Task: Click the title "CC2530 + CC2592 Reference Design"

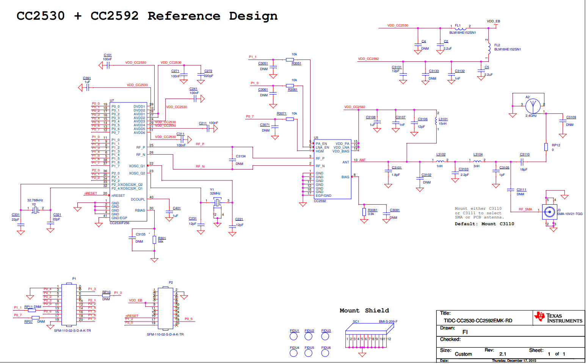Action: coord(147,16)
